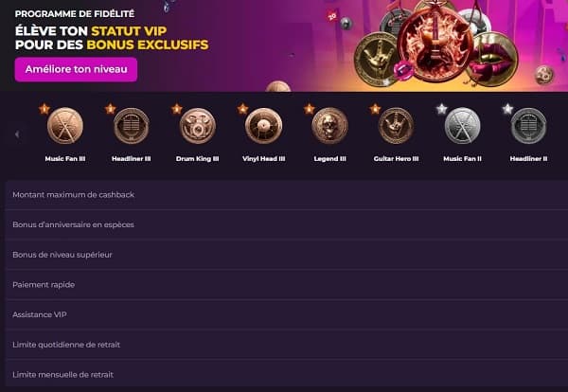Choose the Drum King III badge
568x392 pixels.
click(x=198, y=126)
